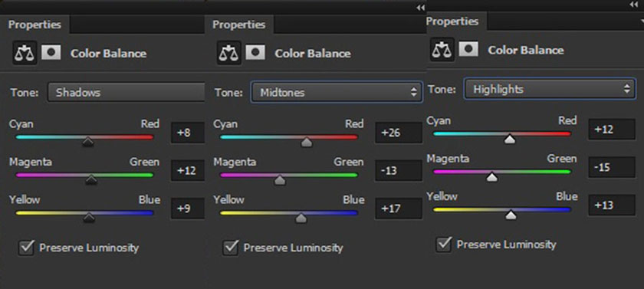Viewport: 644px width, 289px height.
Task: Uncheck Preserve Luminosity in Shadows panel
Action: [x=26, y=248]
